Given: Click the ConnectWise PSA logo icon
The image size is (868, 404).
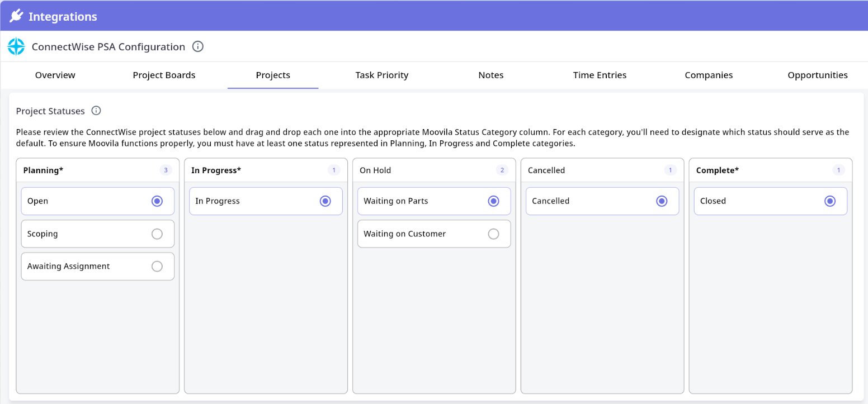Looking at the screenshot, I should coord(16,47).
